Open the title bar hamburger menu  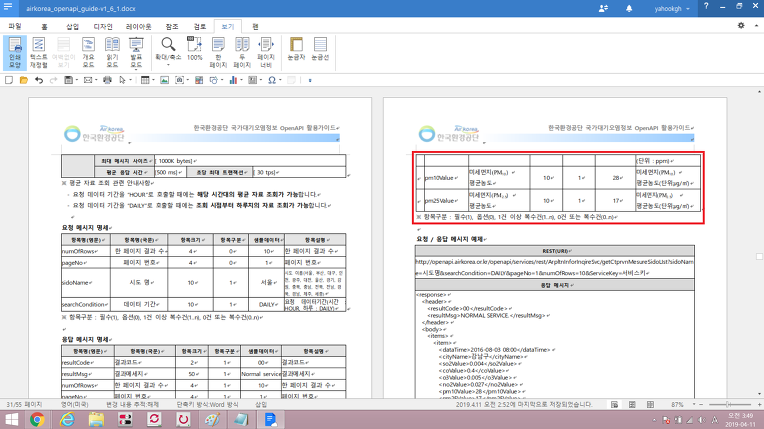[x=8, y=7]
